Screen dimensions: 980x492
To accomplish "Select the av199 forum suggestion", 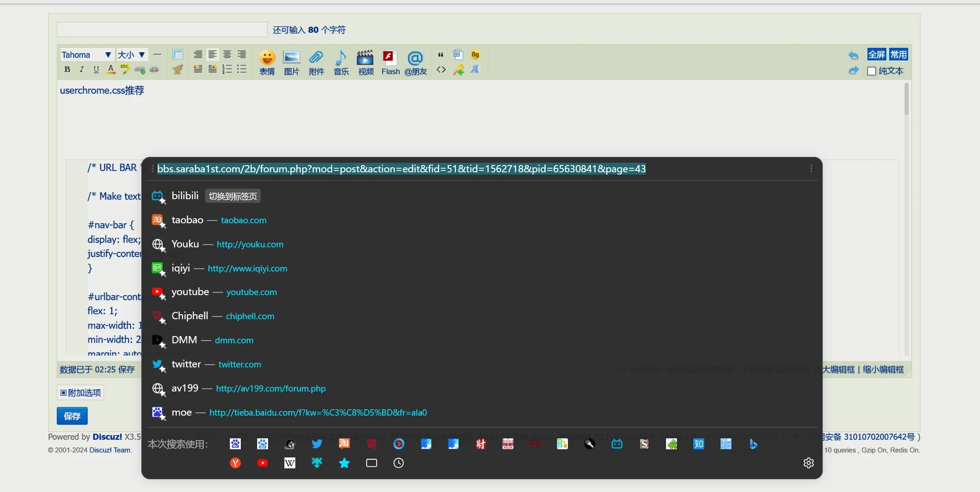I will click(482, 388).
